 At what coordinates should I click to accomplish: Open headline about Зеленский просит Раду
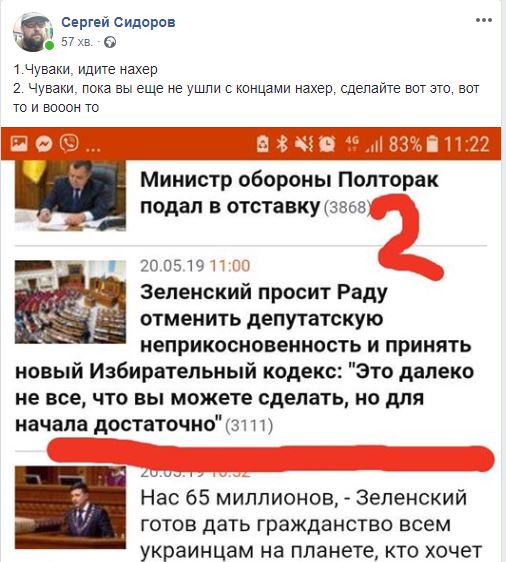[x=244, y=358]
